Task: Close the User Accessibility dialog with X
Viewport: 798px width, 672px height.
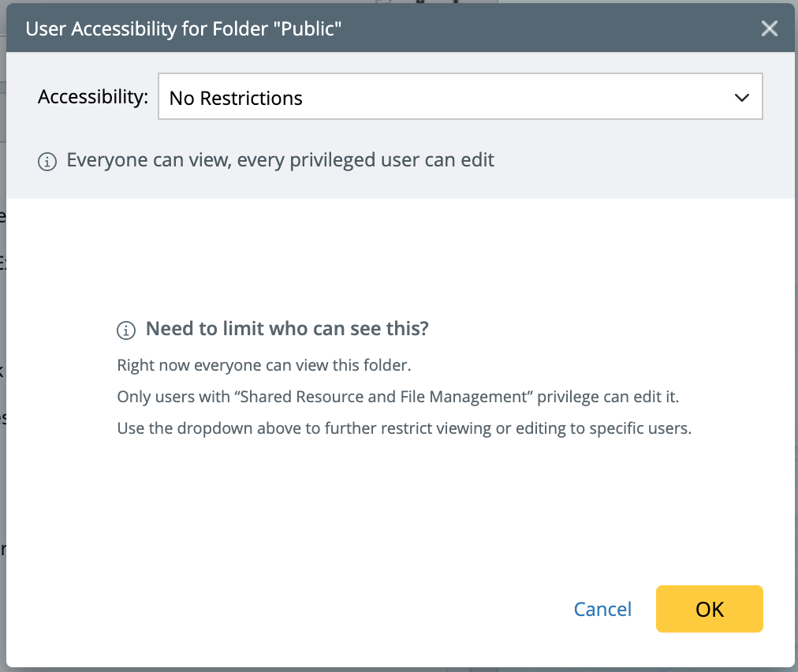Action: click(x=769, y=29)
